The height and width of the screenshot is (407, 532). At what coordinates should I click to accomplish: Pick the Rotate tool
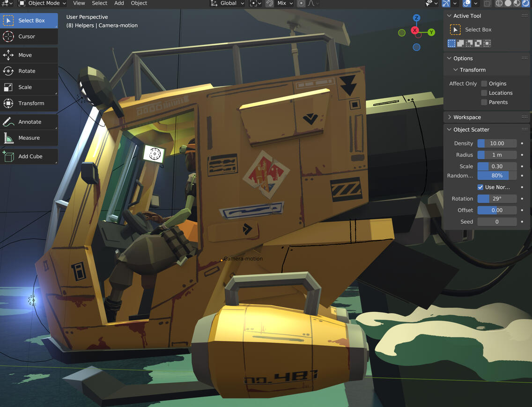tap(29, 71)
